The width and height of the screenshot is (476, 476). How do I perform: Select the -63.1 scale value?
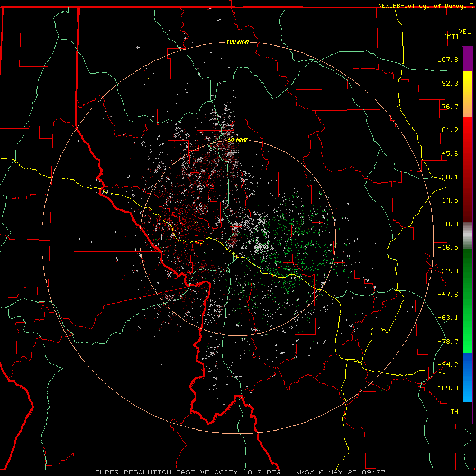448,318
